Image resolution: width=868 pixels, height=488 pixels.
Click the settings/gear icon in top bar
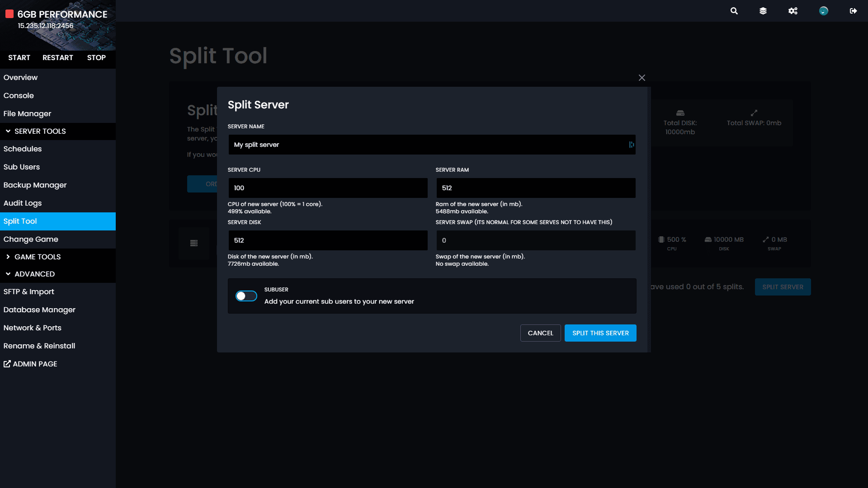793,11
